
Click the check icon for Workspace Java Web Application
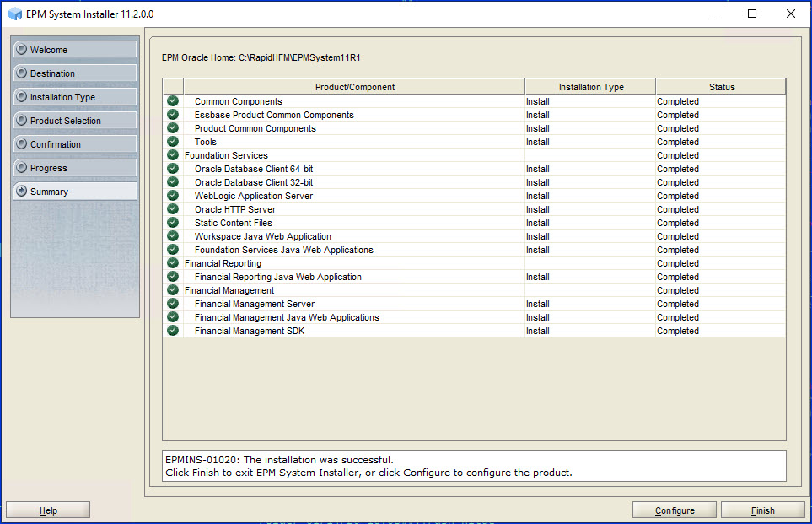173,235
